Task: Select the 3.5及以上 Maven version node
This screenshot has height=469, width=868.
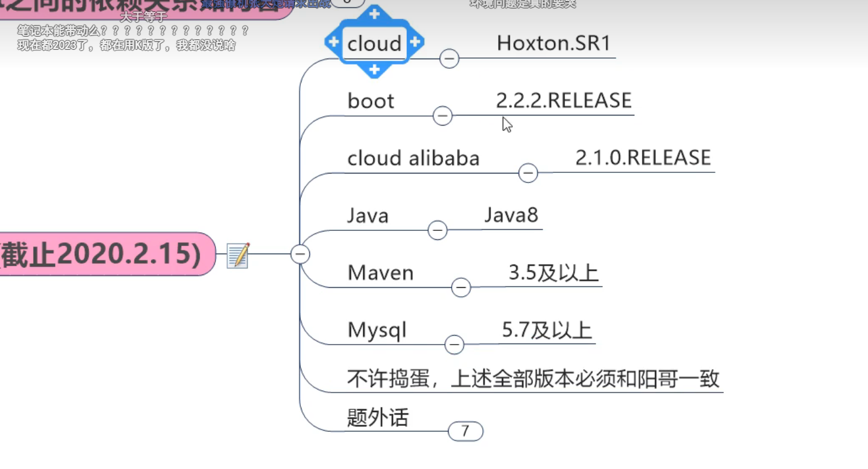Action: pos(553,273)
